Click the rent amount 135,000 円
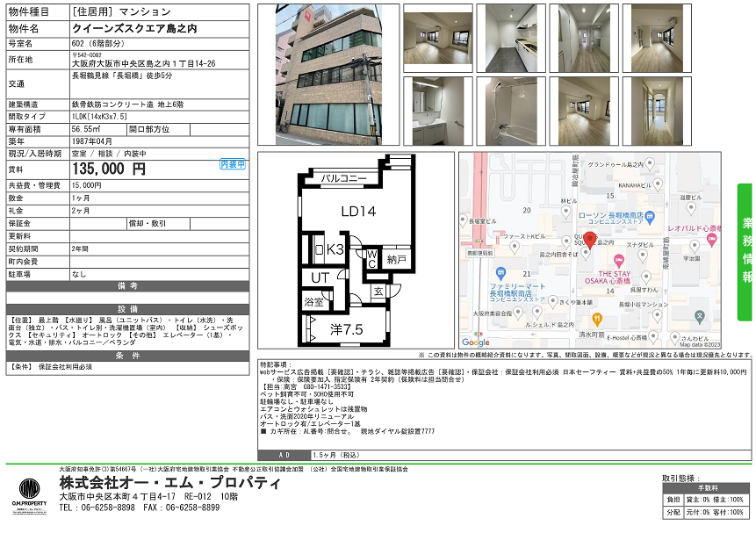Image resolution: width=756 pixels, height=533 pixels. pos(109,169)
